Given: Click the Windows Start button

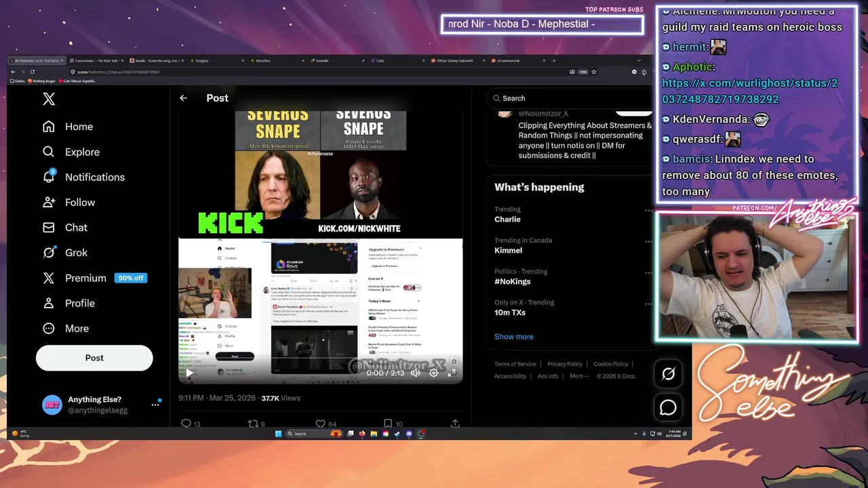Looking at the screenshot, I should click(278, 434).
